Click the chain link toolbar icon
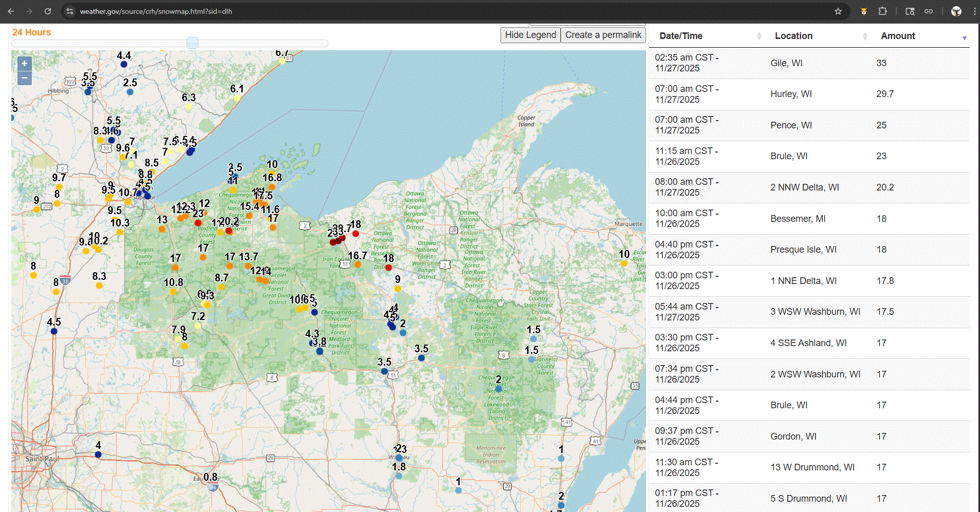The image size is (980, 512). pos(929,11)
